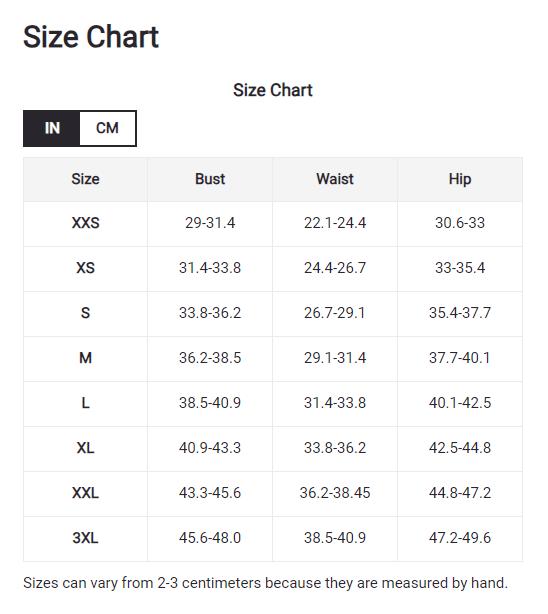Select the XS size row label
Image resolution: width=548 pixels, height=614 pixels.
(x=85, y=268)
